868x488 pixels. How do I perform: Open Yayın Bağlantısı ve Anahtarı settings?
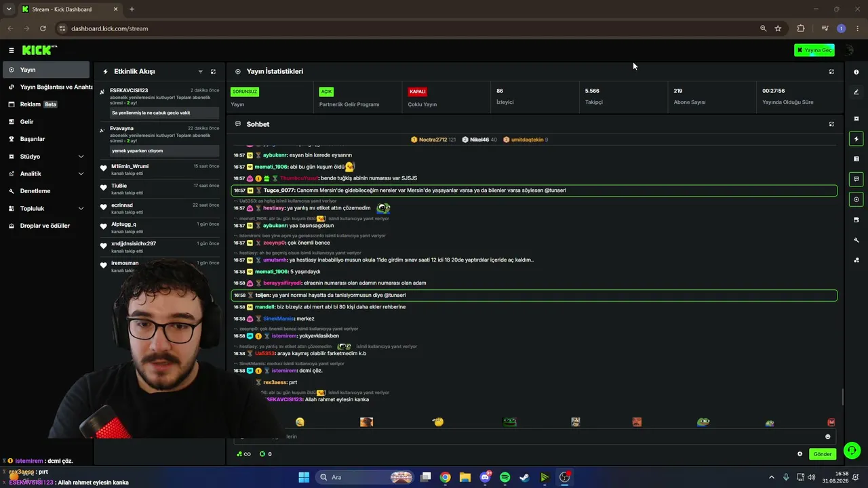[x=47, y=87]
